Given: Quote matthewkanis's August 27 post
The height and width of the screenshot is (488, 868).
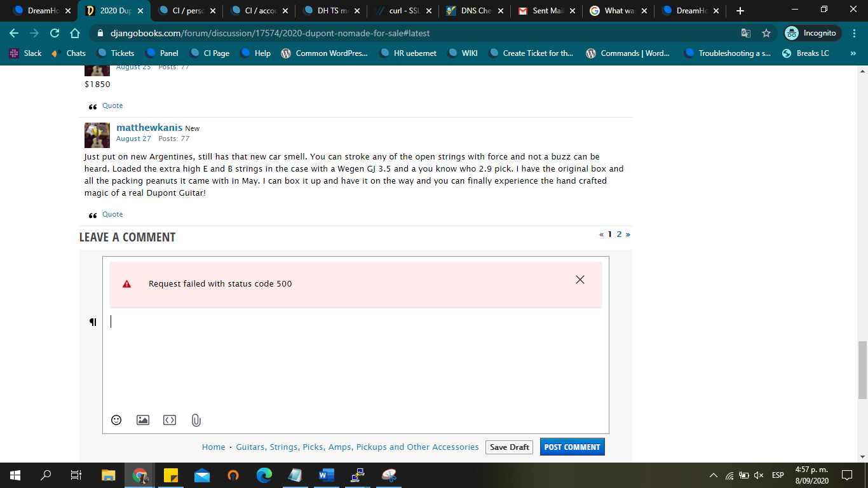Looking at the screenshot, I should (112, 214).
